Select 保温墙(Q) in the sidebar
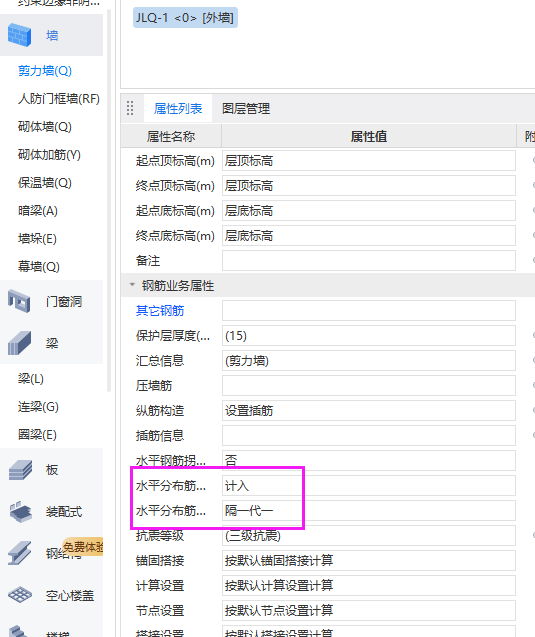 click(45, 183)
